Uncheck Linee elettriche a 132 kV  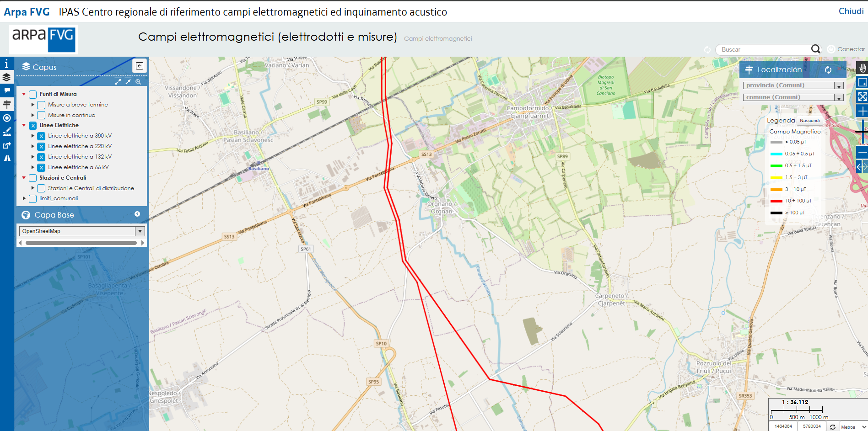click(41, 157)
